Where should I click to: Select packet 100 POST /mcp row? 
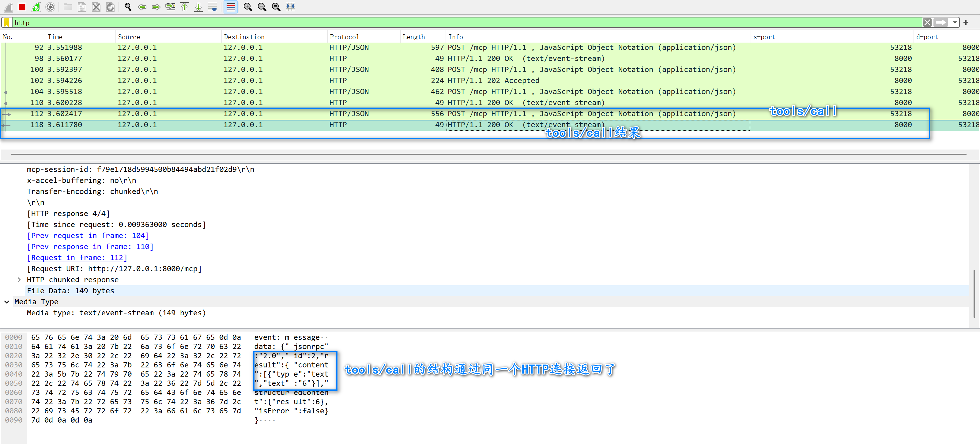[490, 70]
